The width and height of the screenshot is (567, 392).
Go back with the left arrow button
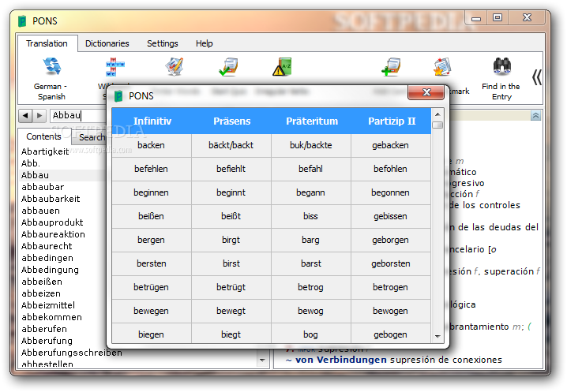pyautogui.click(x=25, y=116)
